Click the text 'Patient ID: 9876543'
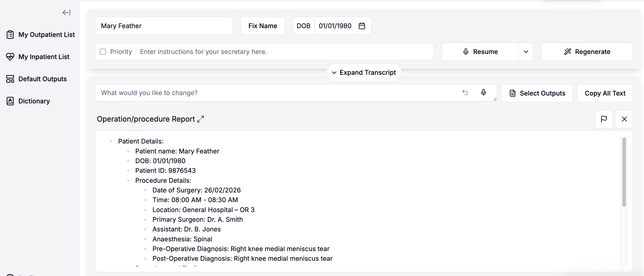 pos(165,171)
